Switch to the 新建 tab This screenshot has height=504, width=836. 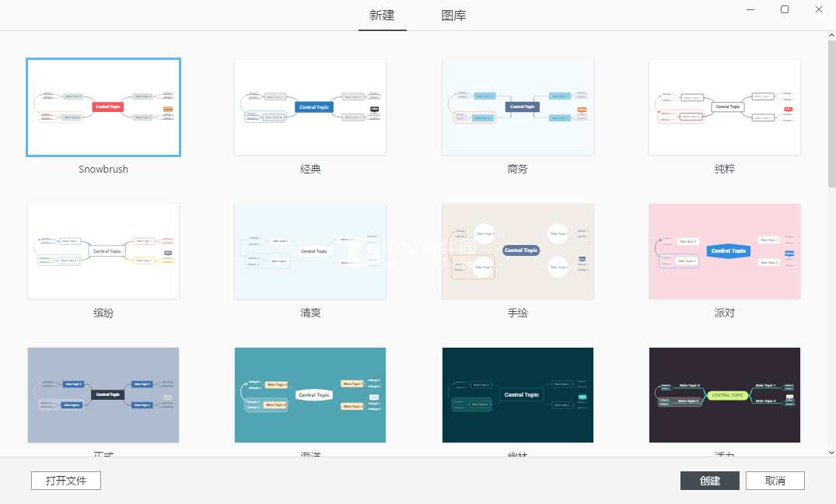coord(383,16)
